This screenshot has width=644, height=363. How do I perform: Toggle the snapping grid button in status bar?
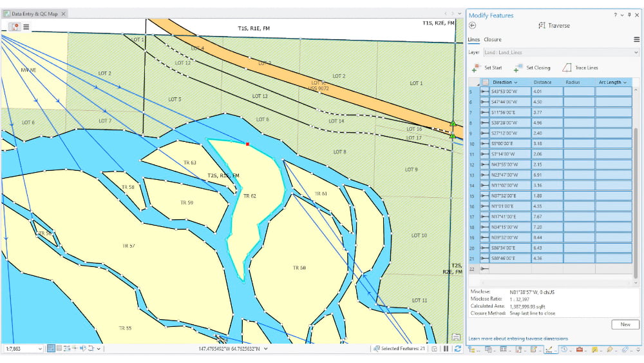pos(51,348)
